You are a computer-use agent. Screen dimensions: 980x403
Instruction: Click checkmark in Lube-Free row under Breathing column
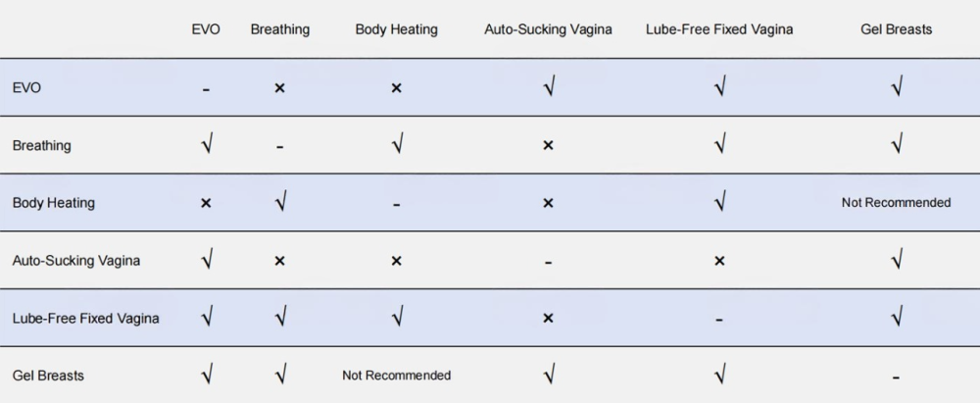279,318
